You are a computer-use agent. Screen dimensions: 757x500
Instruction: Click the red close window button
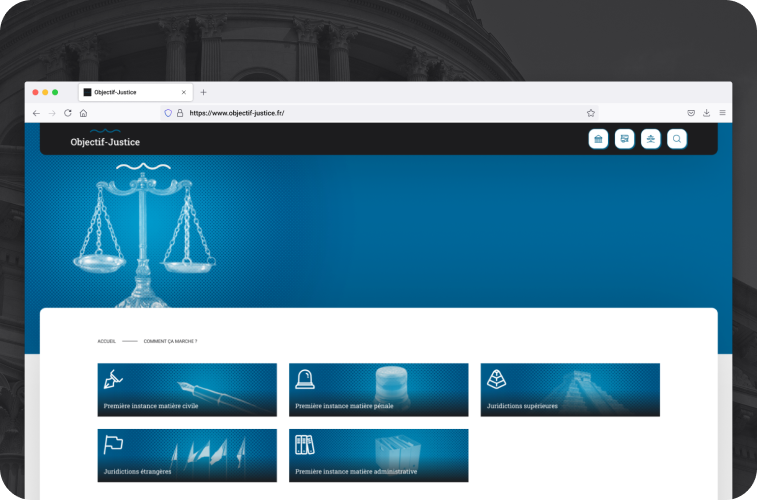35,92
